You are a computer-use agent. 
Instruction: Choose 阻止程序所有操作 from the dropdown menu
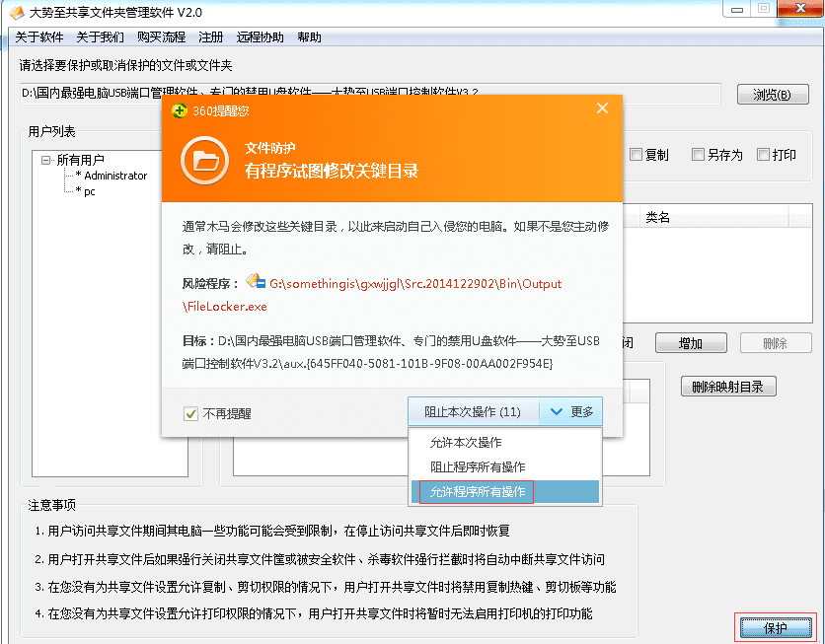point(504,466)
